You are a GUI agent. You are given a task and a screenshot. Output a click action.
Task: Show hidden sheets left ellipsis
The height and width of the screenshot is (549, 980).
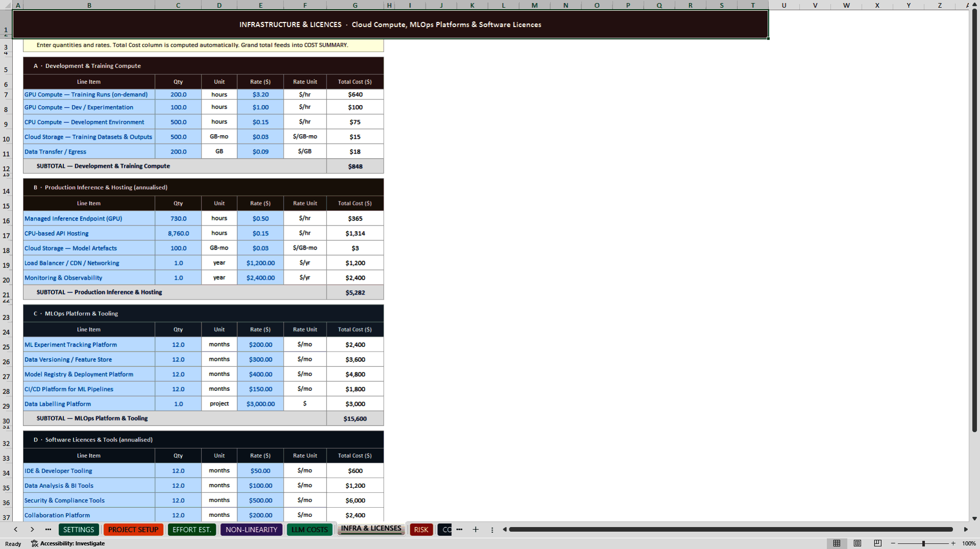click(x=48, y=530)
